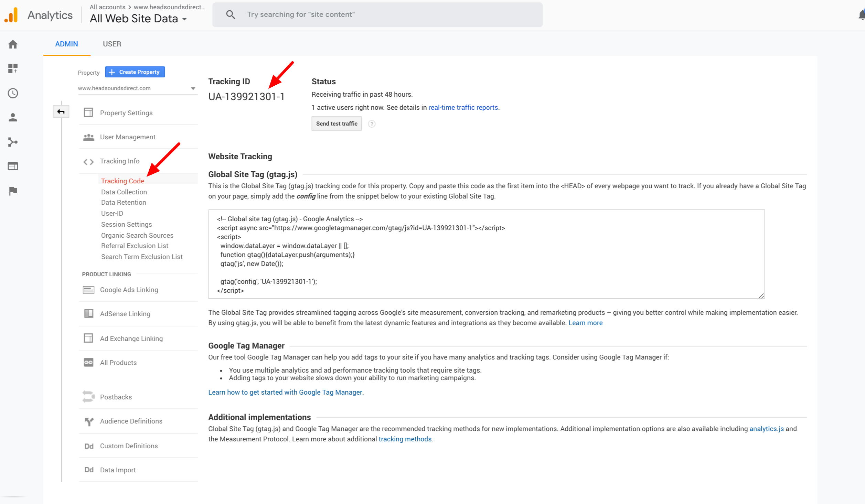Viewport: 865px width, 504px height.
Task: Open User Management label
Action: (128, 137)
